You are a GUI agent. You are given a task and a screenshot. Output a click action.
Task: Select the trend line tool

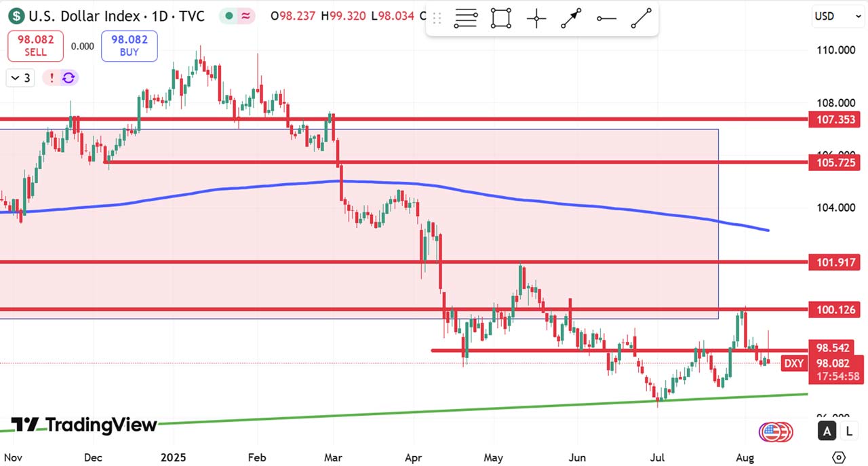tap(641, 19)
